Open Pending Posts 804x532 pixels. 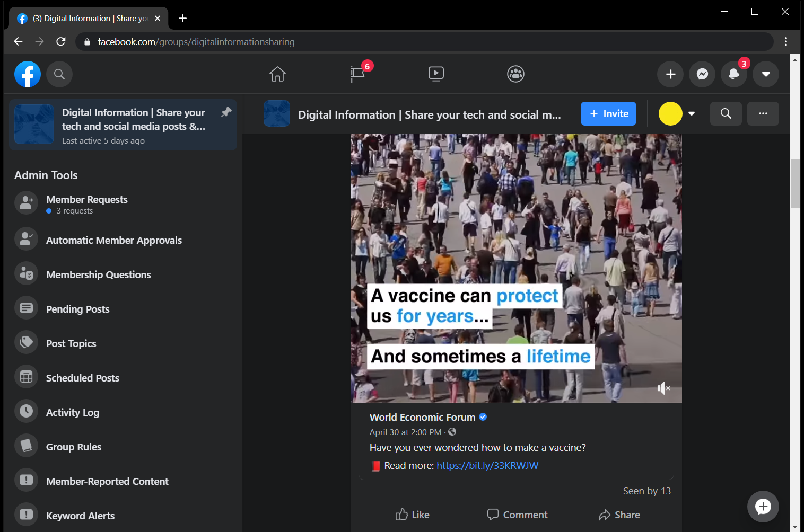[123, 309]
